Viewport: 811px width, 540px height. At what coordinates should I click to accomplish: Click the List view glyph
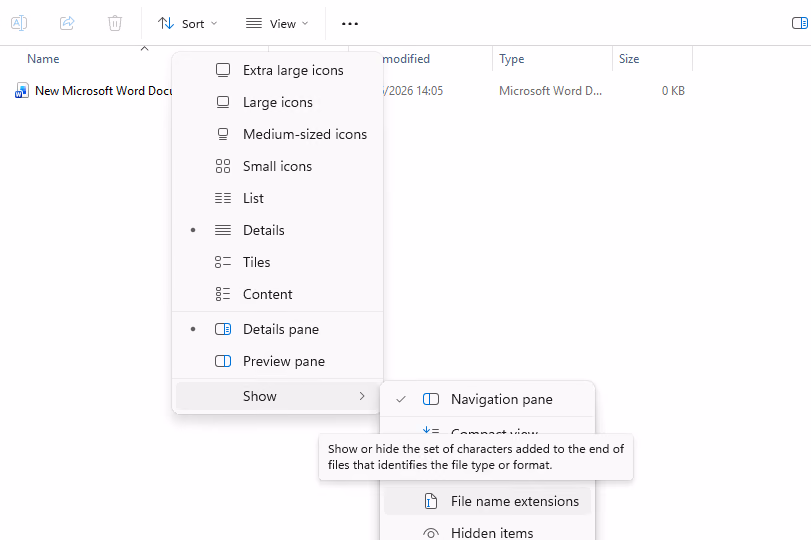pyautogui.click(x=223, y=198)
